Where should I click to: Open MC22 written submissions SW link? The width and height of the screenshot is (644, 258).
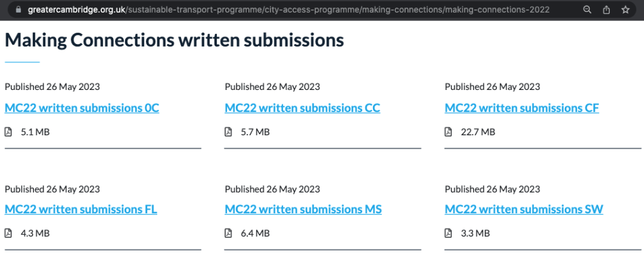[523, 210]
